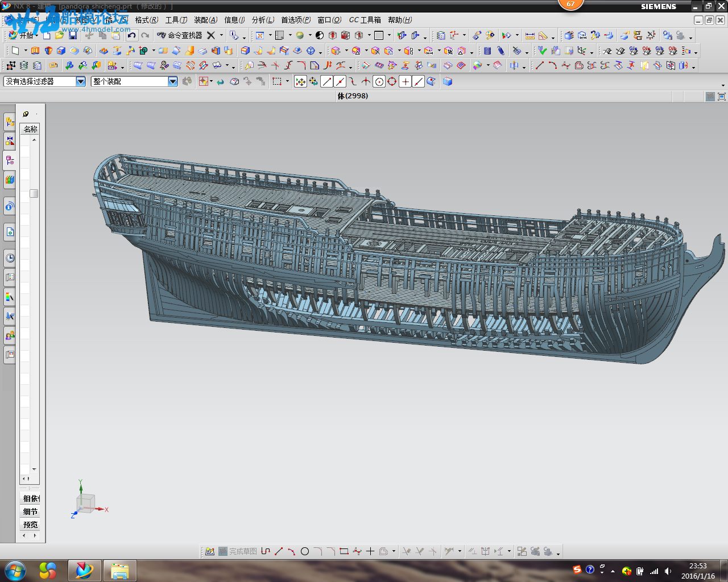Image resolution: width=728 pixels, height=582 pixels.
Task: Select the sketch circle tool
Action: coord(305,551)
